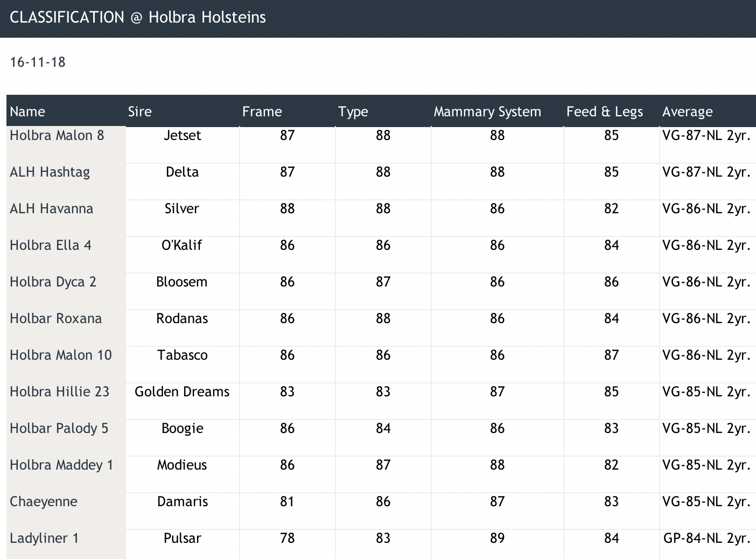This screenshot has width=756, height=559.
Task: Select Holbar Roxana in the name column
Action: [55, 318]
